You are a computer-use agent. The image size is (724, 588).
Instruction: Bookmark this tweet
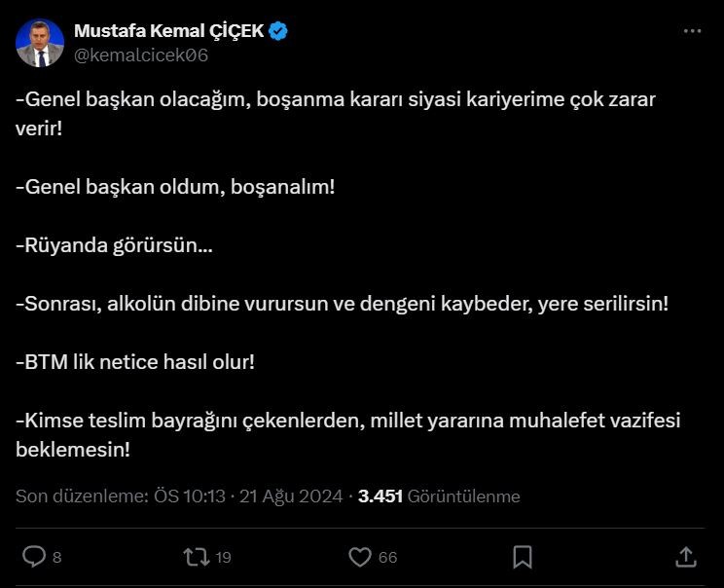pyautogui.click(x=523, y=556)
